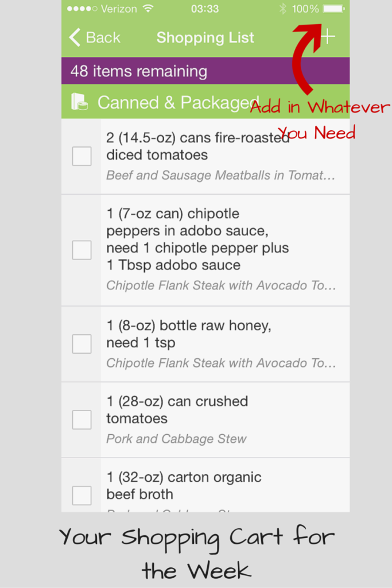Tap the 48 items remaining banner
Screen dimensions: 392x588
pyautogui.click(x=205, y=71)
